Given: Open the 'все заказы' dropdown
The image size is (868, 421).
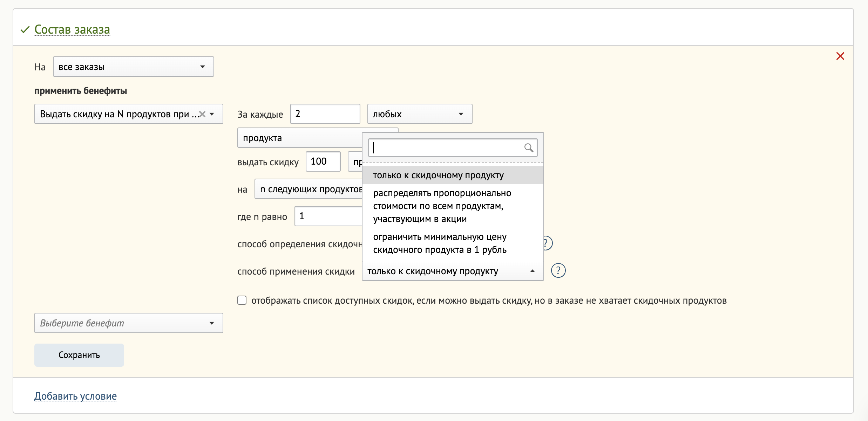Looking at the screenshot, I should tap(133, 67).
